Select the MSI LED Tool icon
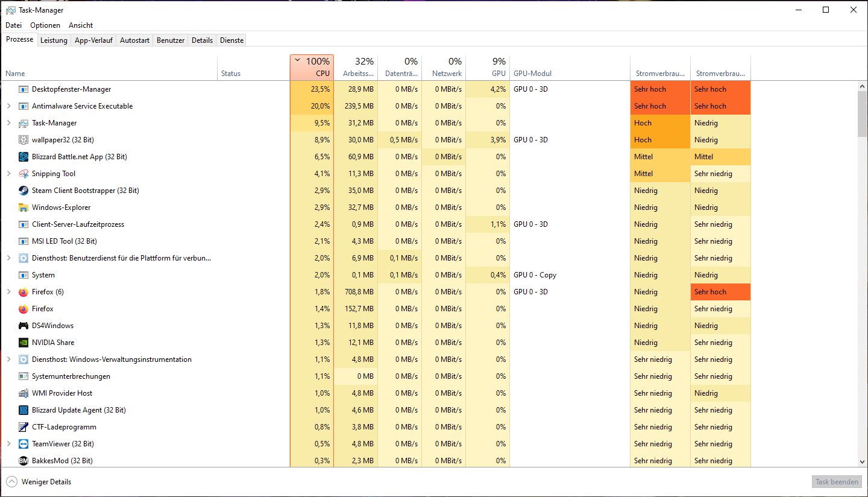 tap(24, 241)
